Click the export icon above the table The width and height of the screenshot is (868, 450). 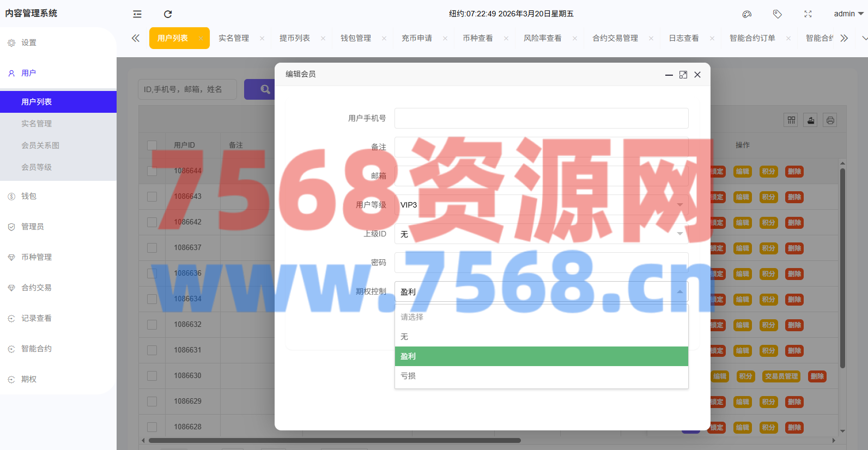[811, 120]
